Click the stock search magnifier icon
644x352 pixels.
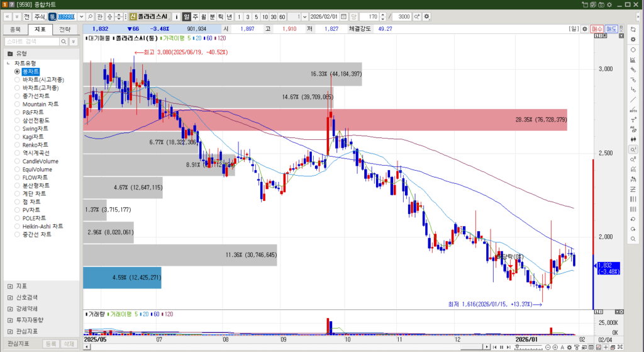pyautogui.click(x=91, y=16)
